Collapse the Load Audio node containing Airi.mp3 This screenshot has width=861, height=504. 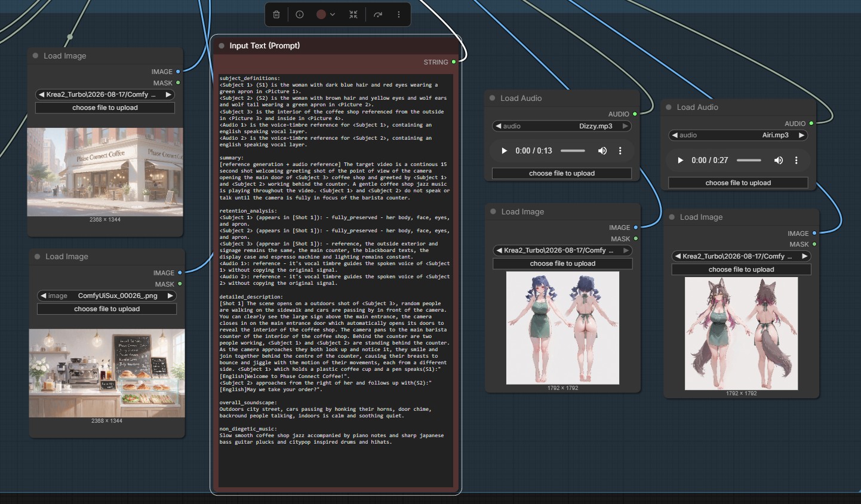point(669,107)
